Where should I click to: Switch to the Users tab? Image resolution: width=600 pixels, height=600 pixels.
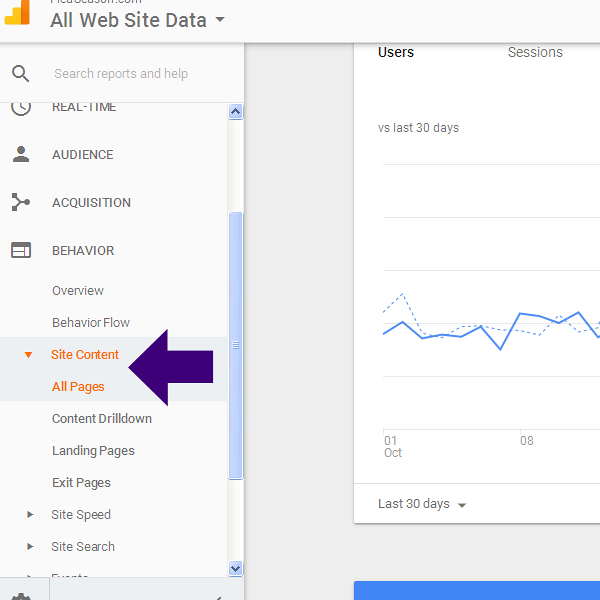coord(396,53)
